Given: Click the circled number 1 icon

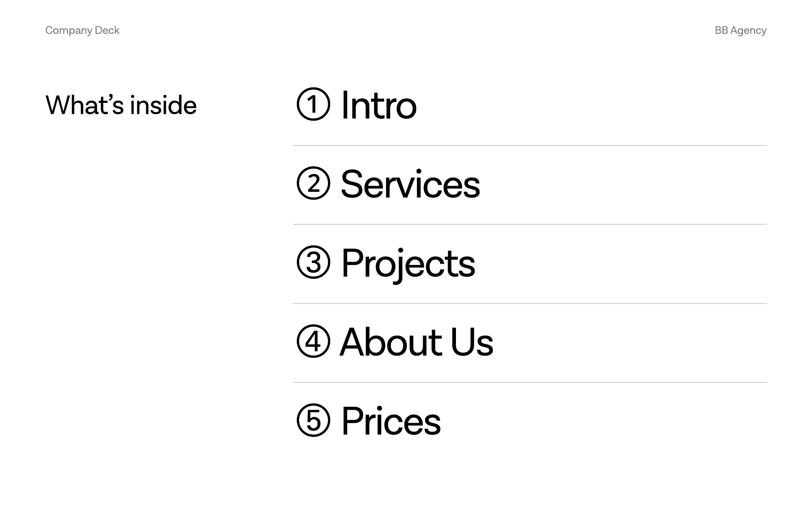Looking at the screenshot, I should coord(313,104).
